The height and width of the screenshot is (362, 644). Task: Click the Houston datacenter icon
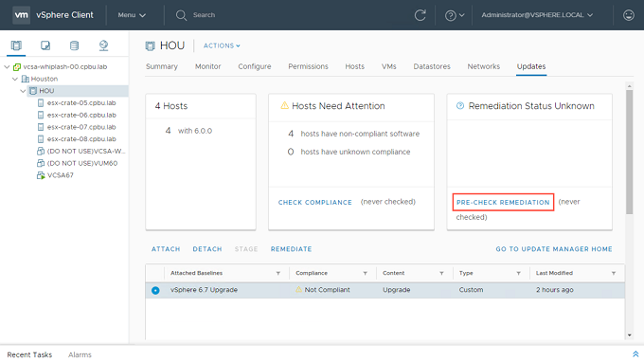click(25, 79)
